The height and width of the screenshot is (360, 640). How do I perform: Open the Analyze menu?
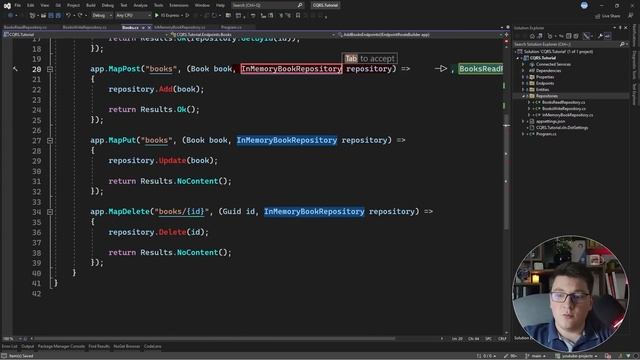140,5
